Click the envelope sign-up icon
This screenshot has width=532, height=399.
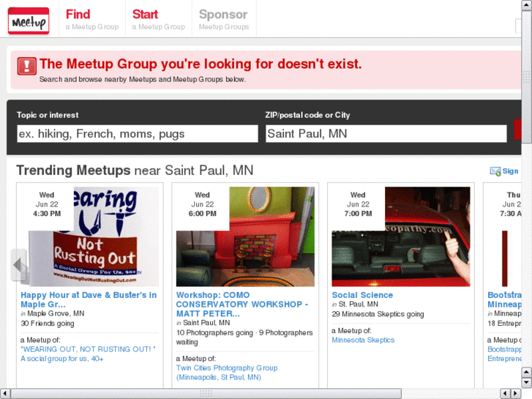pos(495,171)
